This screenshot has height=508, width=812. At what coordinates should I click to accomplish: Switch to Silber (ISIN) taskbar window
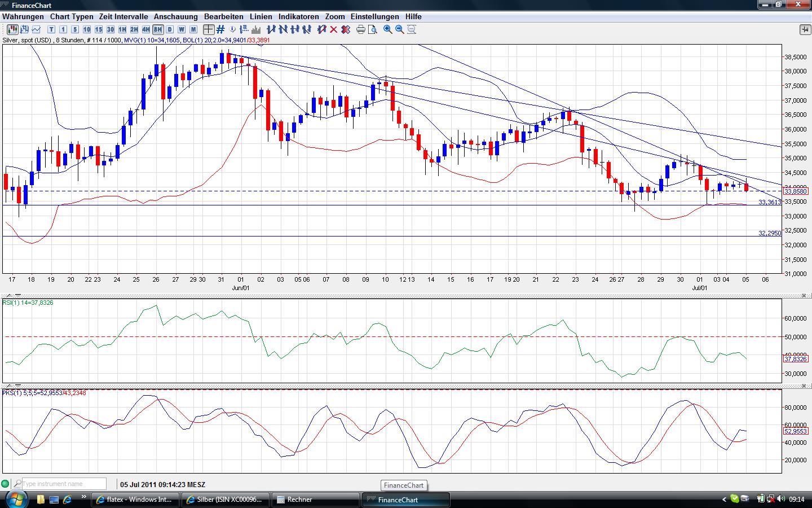tap(226, 500)
